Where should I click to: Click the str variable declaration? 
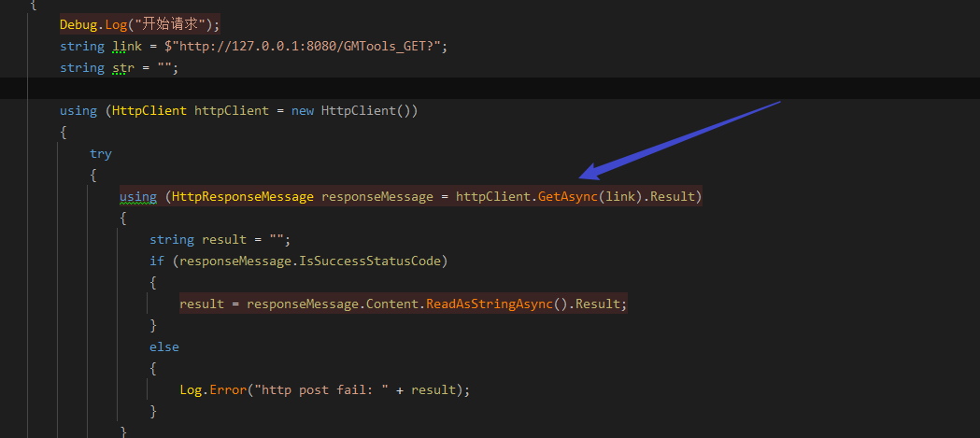(x=123, y=67)
